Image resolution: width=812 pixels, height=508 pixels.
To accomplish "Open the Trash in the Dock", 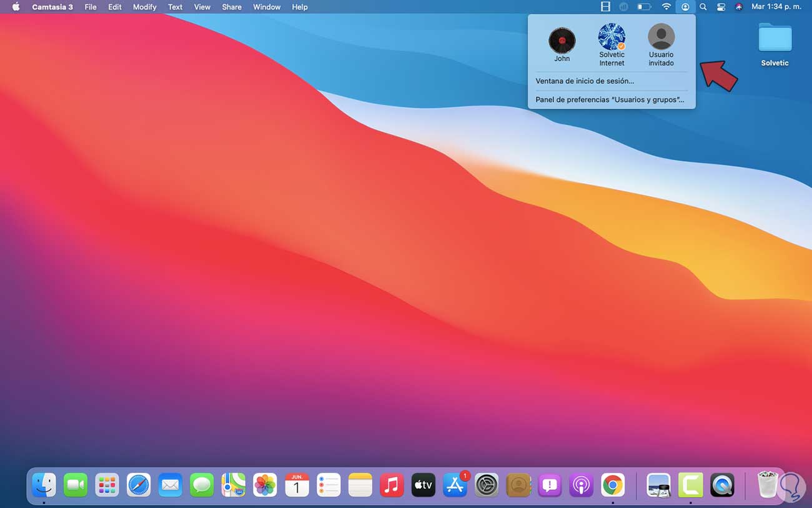I will tap(769, 484).
